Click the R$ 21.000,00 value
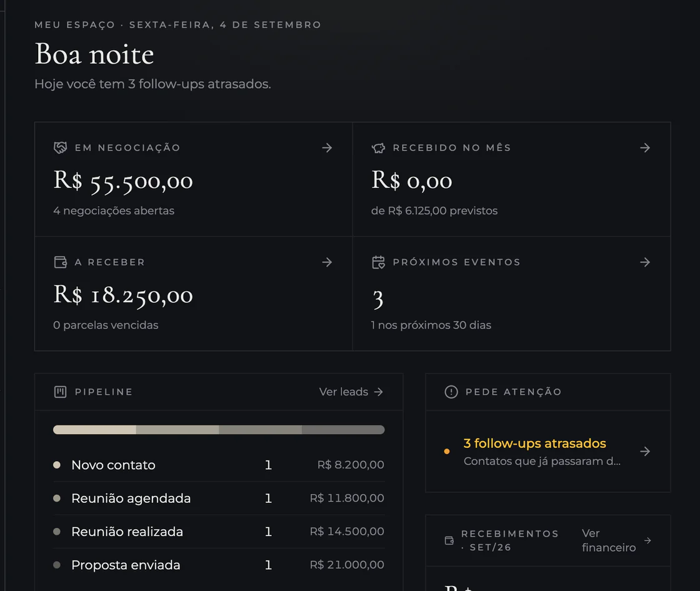The width and height of the screenshot is (700, 591). (x=347, y=565)
